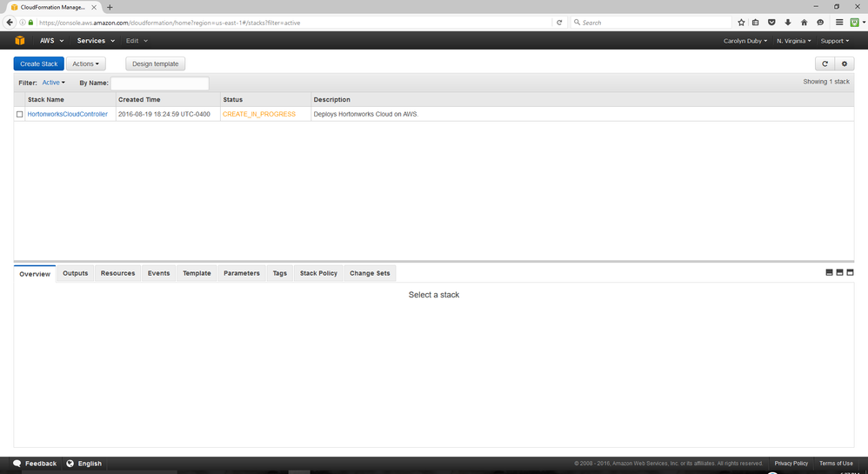Open the settings gear icon in the stack toolbar
The height and width of the screenshot is (474, 868).
pos(845,63)
